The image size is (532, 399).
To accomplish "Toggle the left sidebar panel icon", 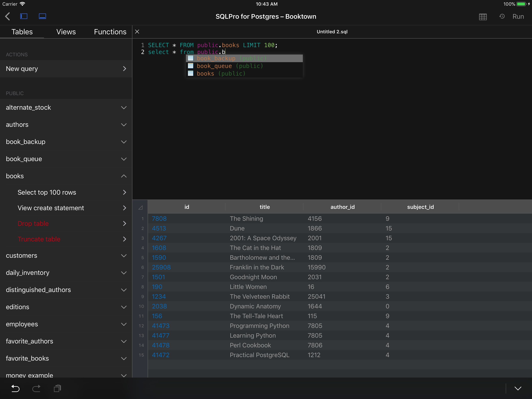I will pyautogui.click(x=24, y=16).
